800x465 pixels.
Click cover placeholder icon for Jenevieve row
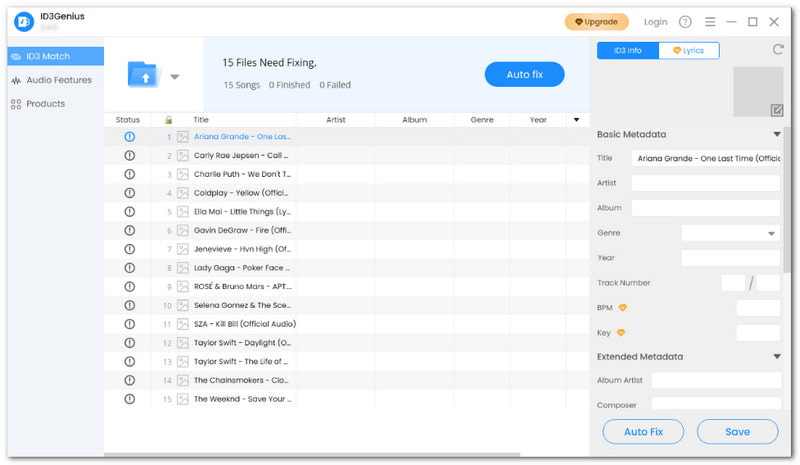point(183,249)
